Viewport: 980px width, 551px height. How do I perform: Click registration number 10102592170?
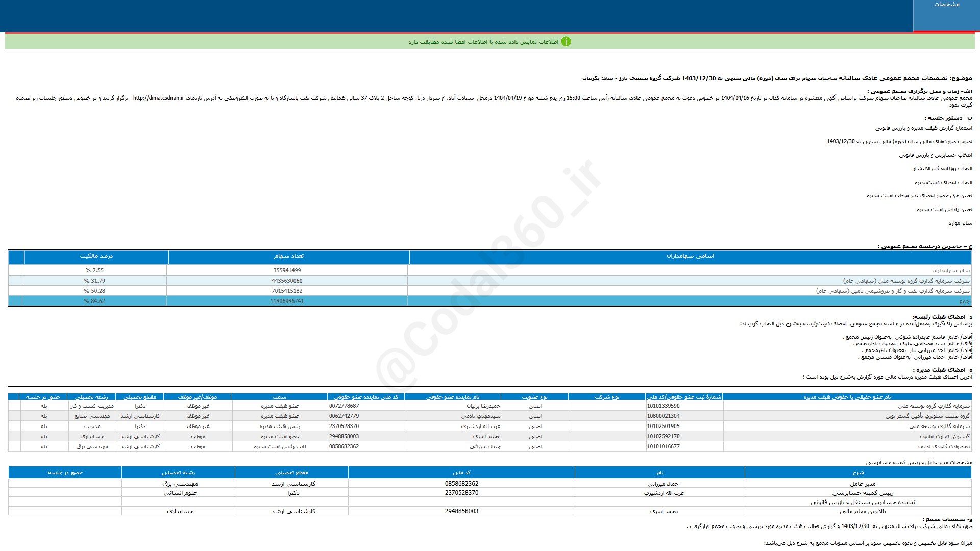tap(663, 437)
